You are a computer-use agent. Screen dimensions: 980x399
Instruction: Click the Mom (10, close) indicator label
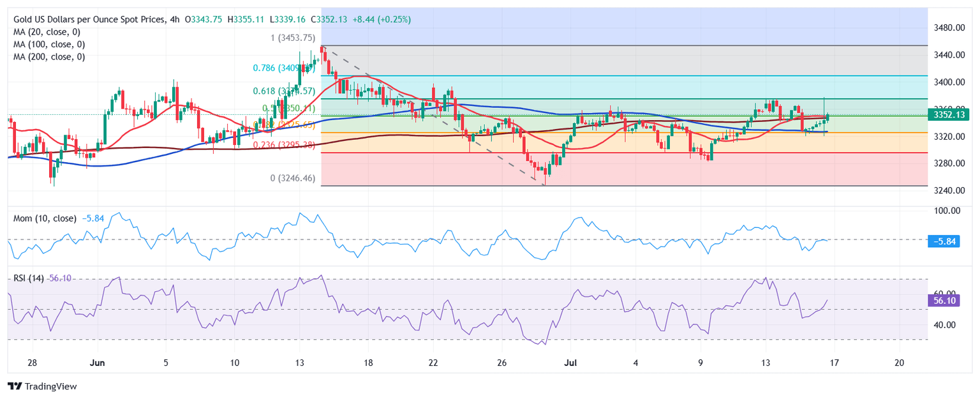[45, 218]
